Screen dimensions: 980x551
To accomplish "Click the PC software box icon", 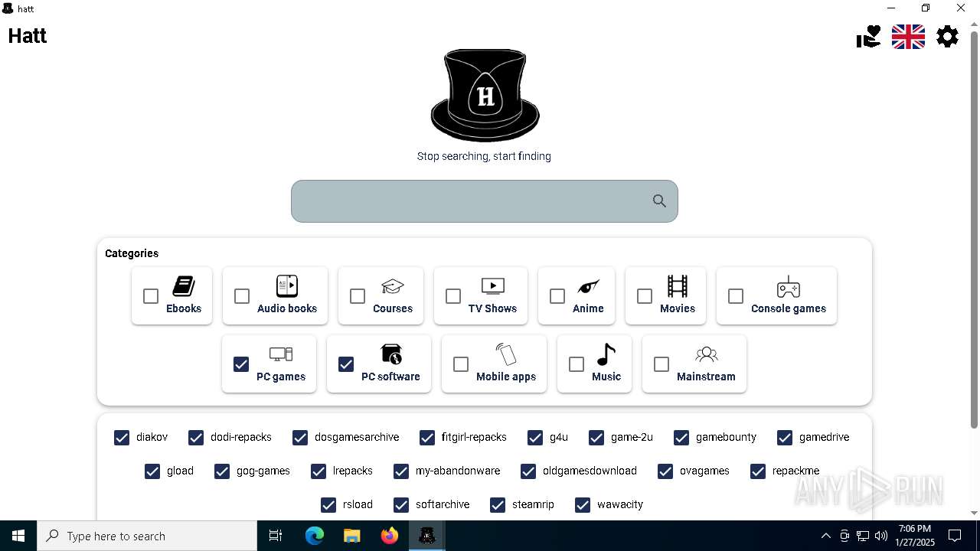I will click(390, 354).
